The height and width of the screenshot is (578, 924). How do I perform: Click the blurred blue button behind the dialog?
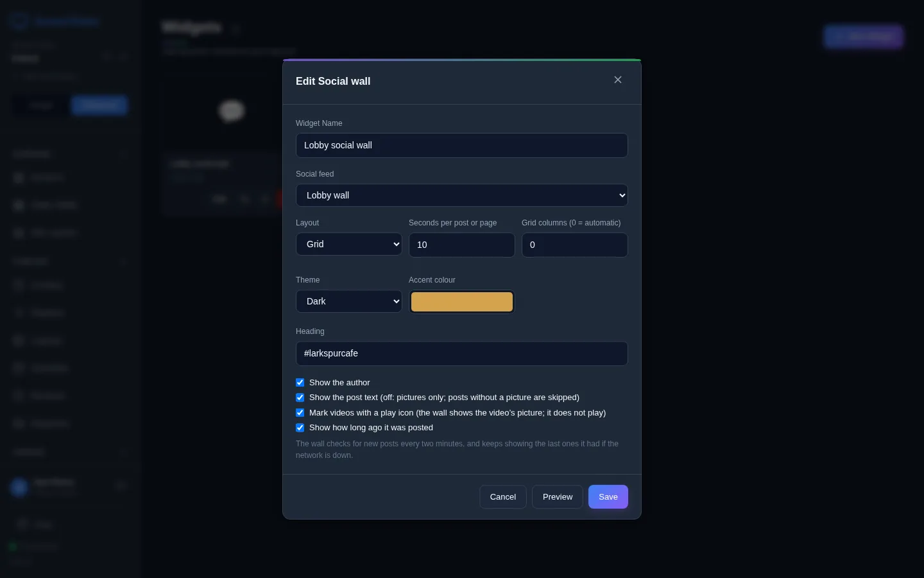point(864,37)
